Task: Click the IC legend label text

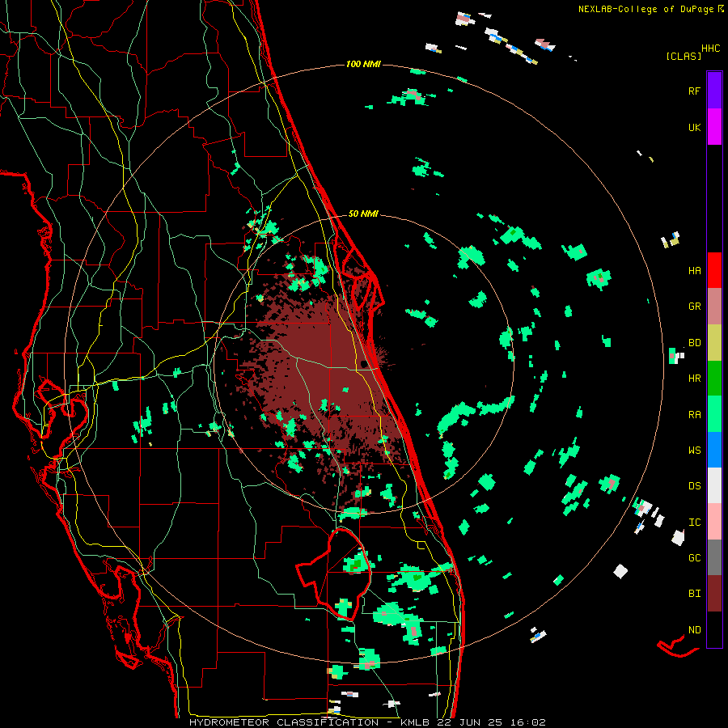Action: point(694,523)
